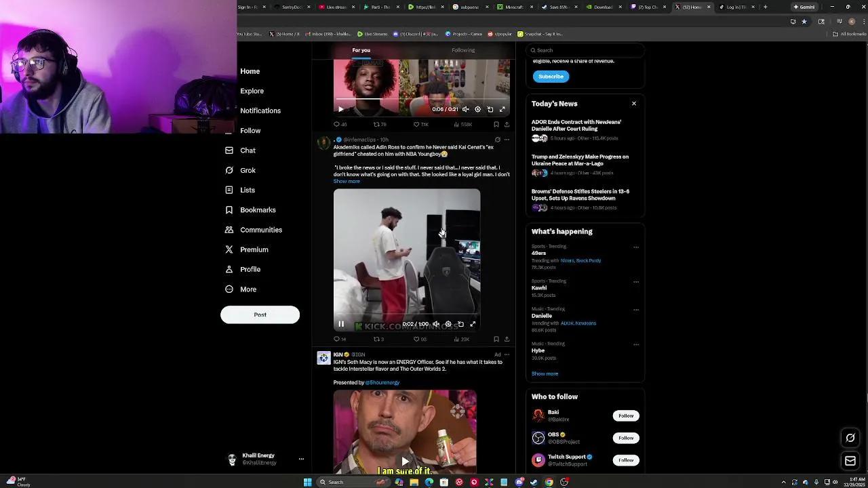Click the Chat envelope icon in sidebar
Screen dimensions: 868x488
(x=229, y=150)
